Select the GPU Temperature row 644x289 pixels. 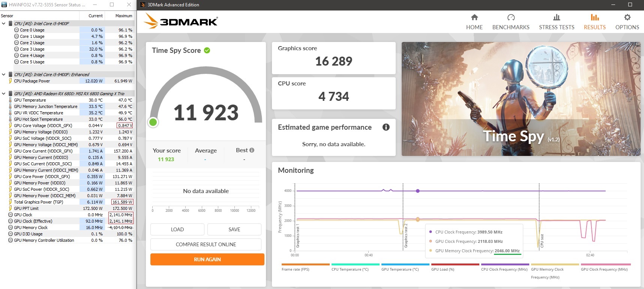(68, 100)
